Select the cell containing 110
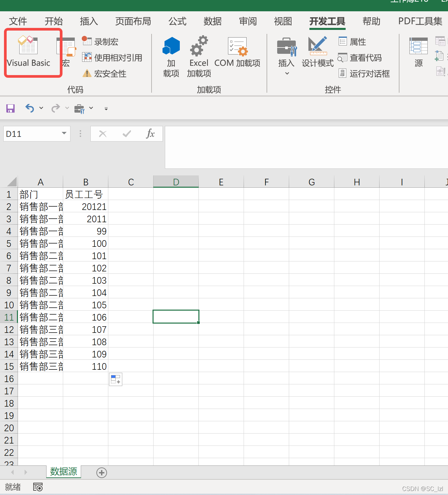448x495 pixels. point(86,366)
